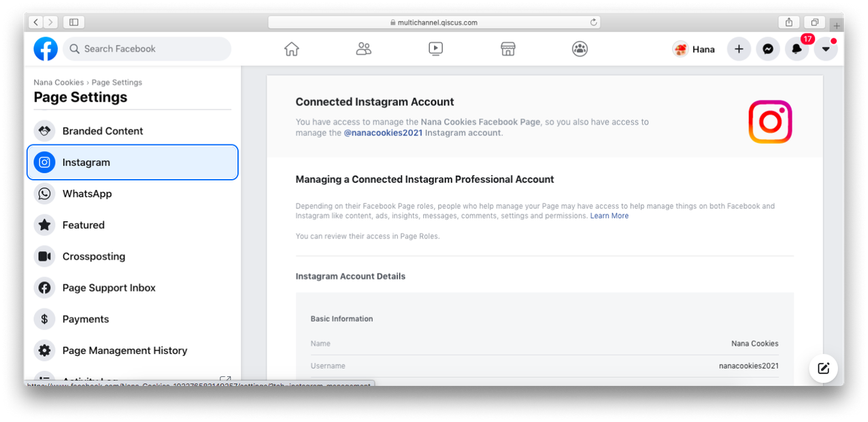This screenshot has width=868, height=422.
Task: Open the Groups icon in top navigation
Action: click(580, 49)
